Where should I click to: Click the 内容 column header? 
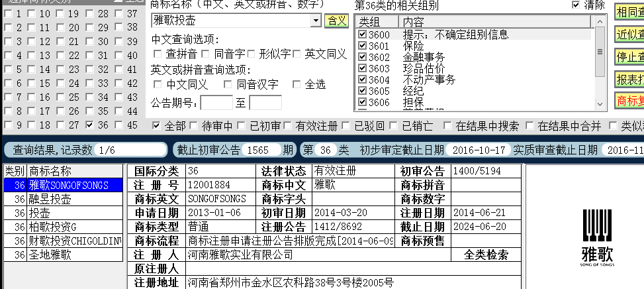point(495,22)
